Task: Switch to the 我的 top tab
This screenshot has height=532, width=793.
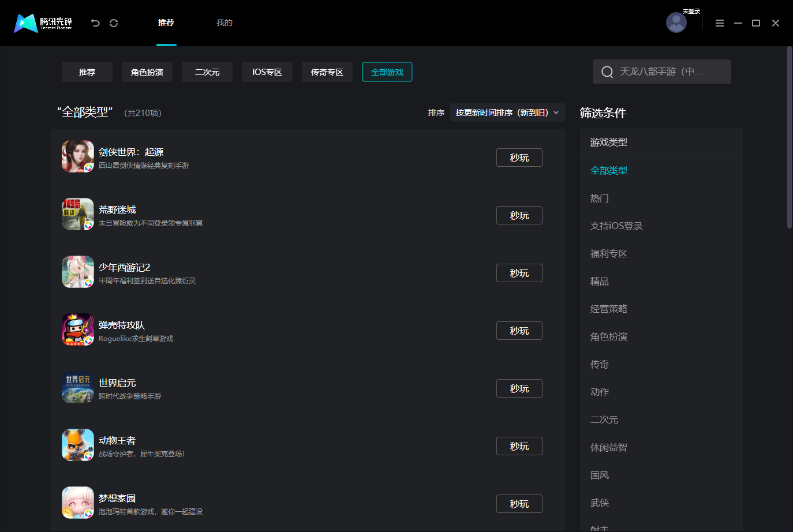Action: 225,23
